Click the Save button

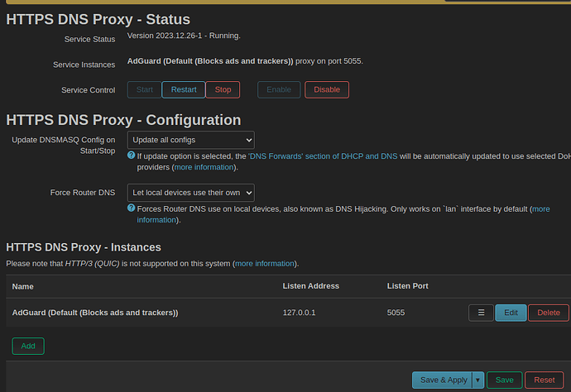[x=504, y=380]
